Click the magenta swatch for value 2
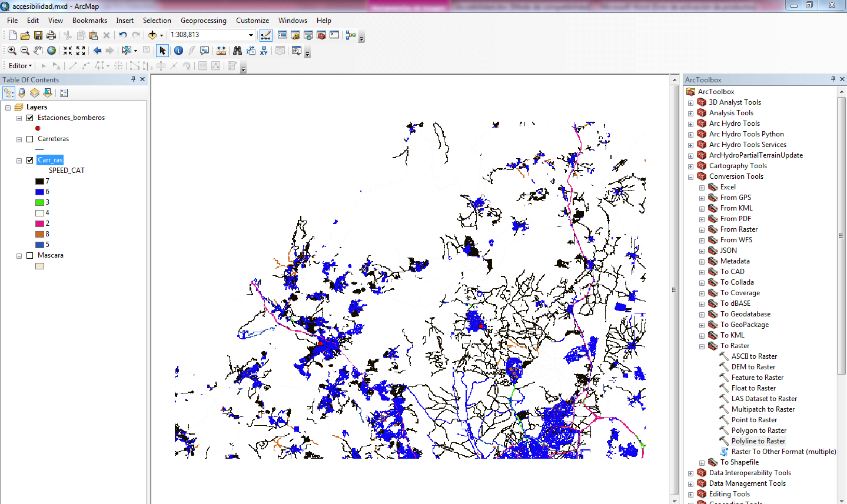 [x=39, y=223]
